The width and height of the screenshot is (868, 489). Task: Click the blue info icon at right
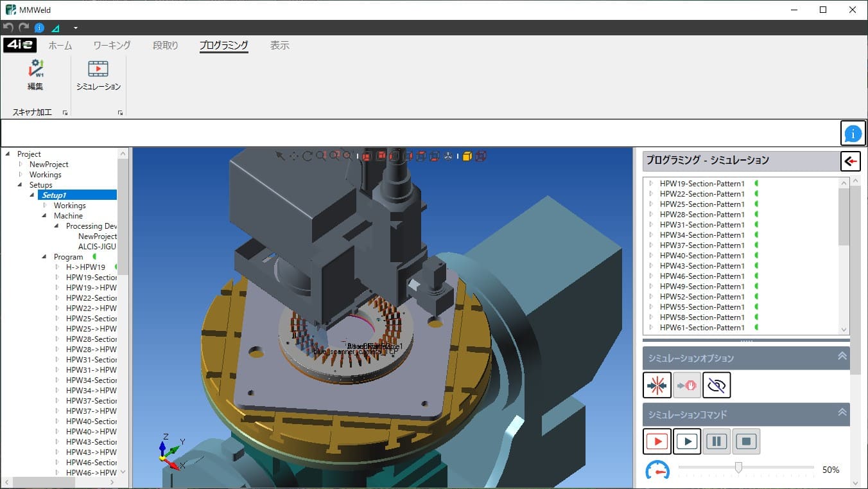click(x=853, y=134)
